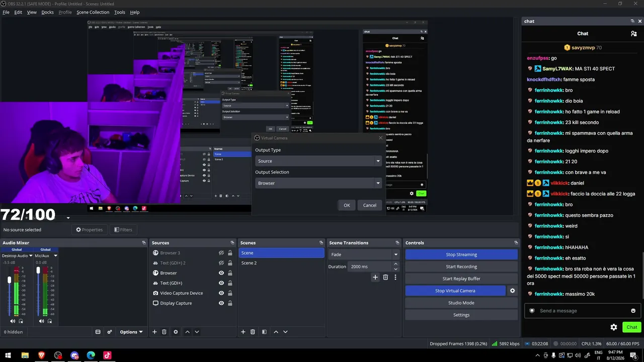Move source up in Sources list

(187, 332)
